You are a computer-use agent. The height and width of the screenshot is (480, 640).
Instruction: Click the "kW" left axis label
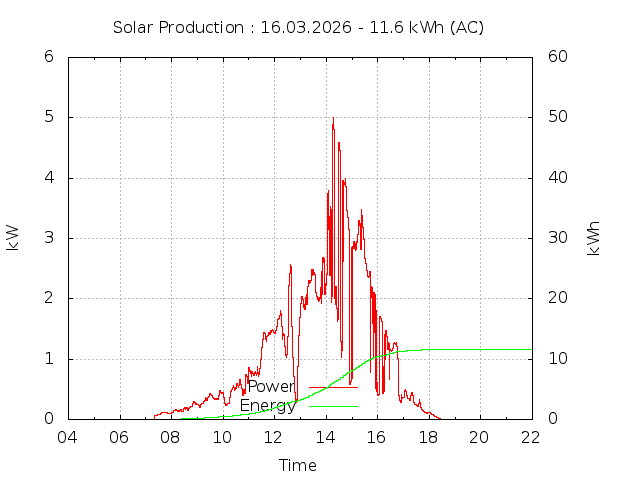pyautogui.click(x=13, y=237)
